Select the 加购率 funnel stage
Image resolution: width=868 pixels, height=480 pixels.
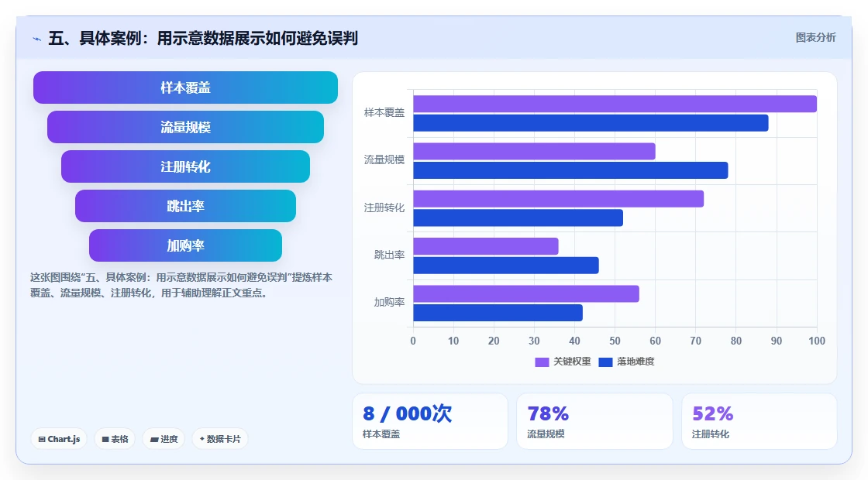185,245
